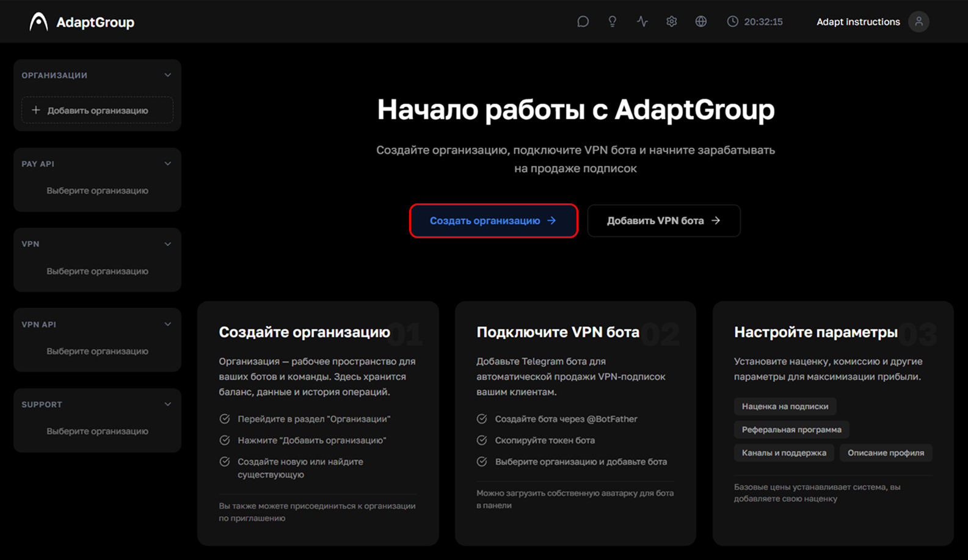Image resolution: width=968 pixels, height=560 pixels.
Task: Click "Adapt instructions" account name
Action: (858, 22)
